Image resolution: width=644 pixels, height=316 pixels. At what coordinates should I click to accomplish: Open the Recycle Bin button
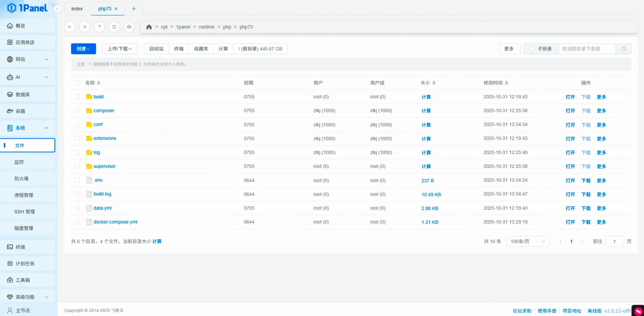point(156,49)
